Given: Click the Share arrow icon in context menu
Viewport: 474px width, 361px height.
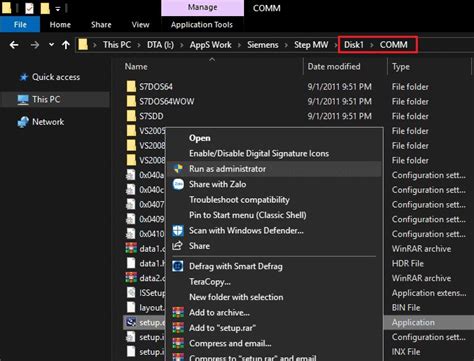Looking at the screenshot, I should 177,246.
